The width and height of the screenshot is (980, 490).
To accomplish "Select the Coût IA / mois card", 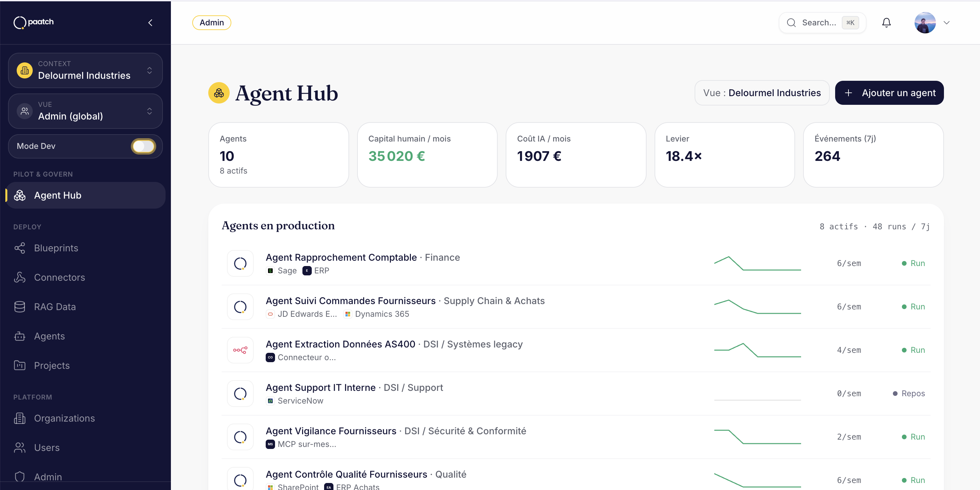I will click(x=575, y=155).
